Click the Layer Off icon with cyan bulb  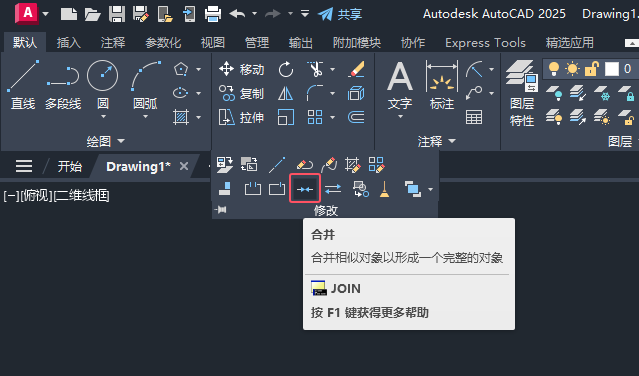coord(554,93)
